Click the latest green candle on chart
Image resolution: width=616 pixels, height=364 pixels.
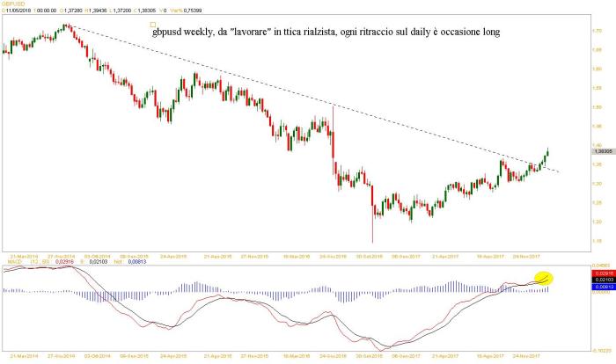(x=547, y=155)
